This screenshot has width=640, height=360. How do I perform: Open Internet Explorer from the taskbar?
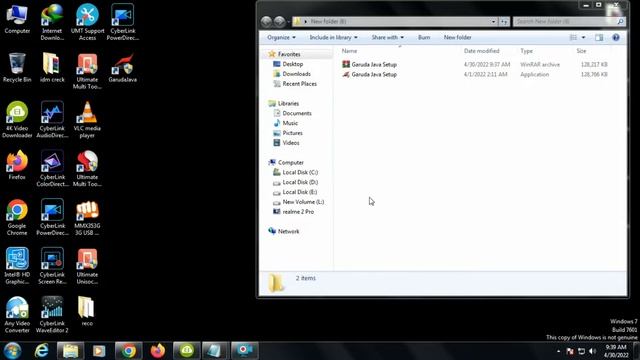(41, 351)
